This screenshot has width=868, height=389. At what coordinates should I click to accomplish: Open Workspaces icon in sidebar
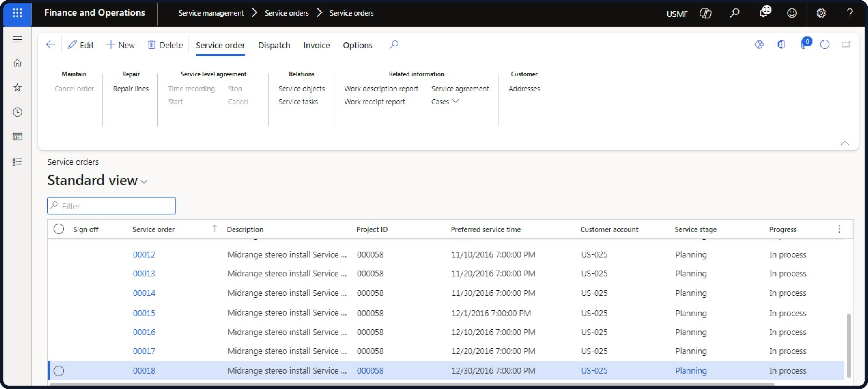17,137
